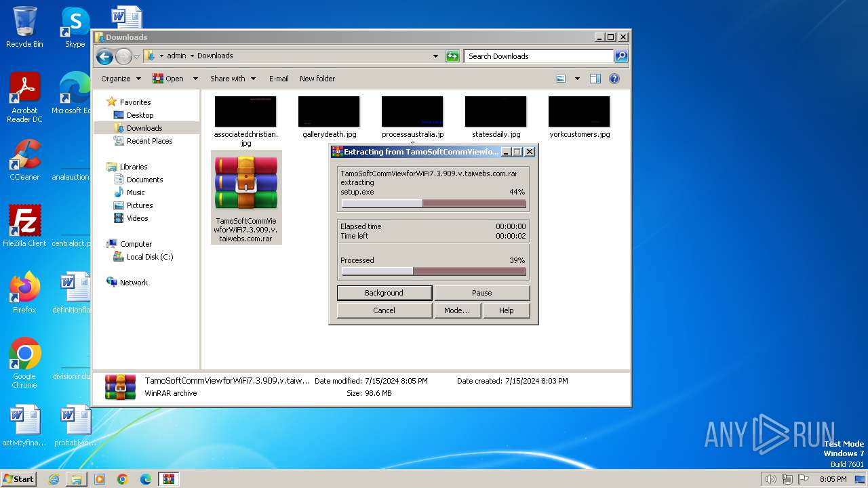Image resolution: width=868 pixels, height=488 pixels.
Task: Click the Change your view icon
Action: click(x=561, y=79)
